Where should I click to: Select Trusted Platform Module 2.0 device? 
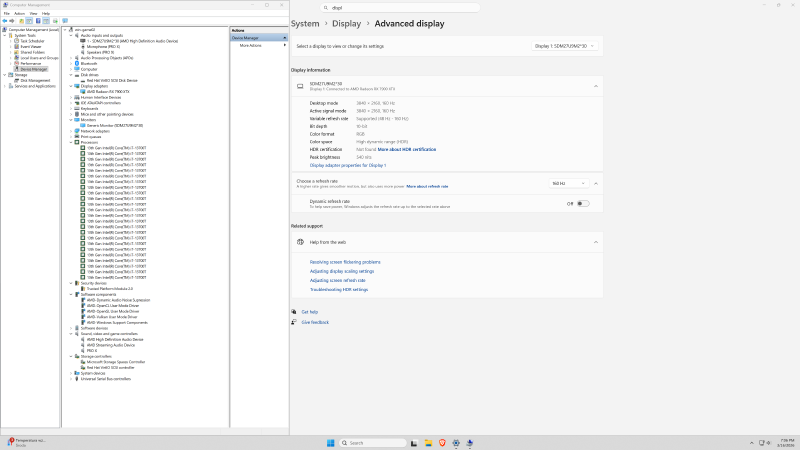click(x=110, y=289)
